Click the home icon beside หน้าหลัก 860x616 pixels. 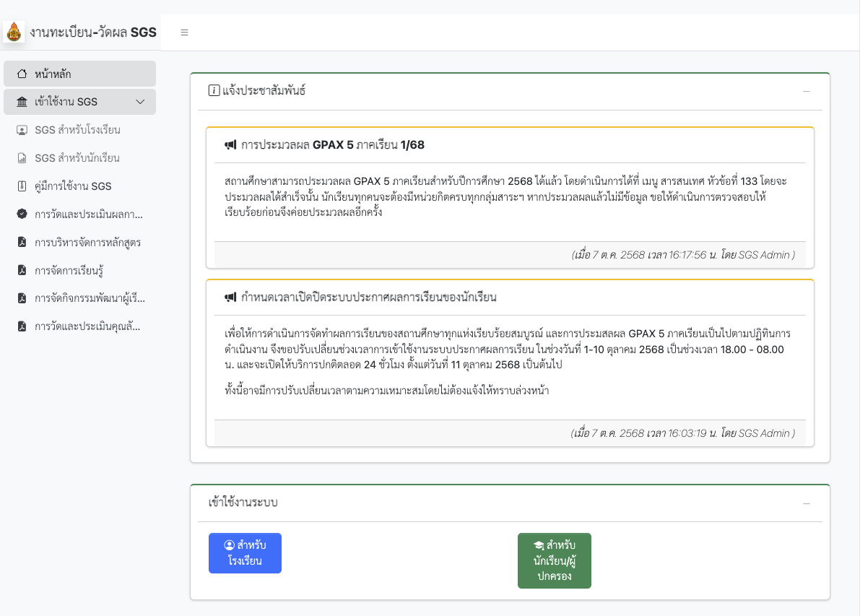[22, 74]
